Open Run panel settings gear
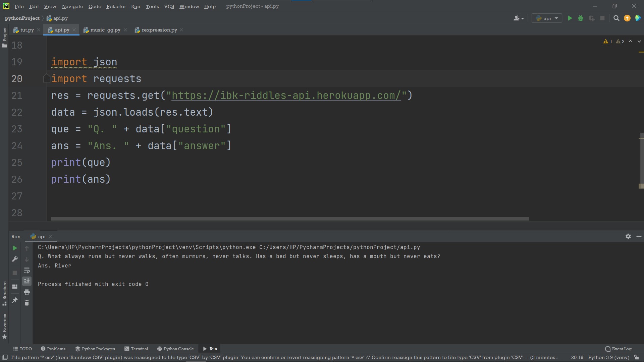644x362 pixels. click(x=628, y=236)
